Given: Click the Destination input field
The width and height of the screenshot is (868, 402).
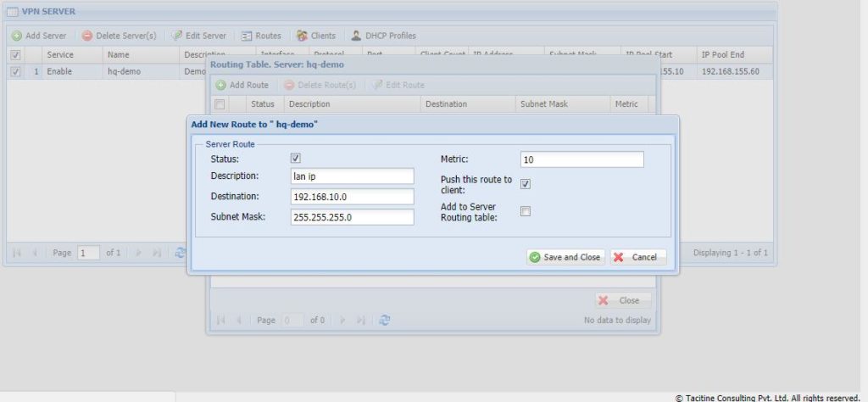Looking at the screenshot, I should [352, 197].
